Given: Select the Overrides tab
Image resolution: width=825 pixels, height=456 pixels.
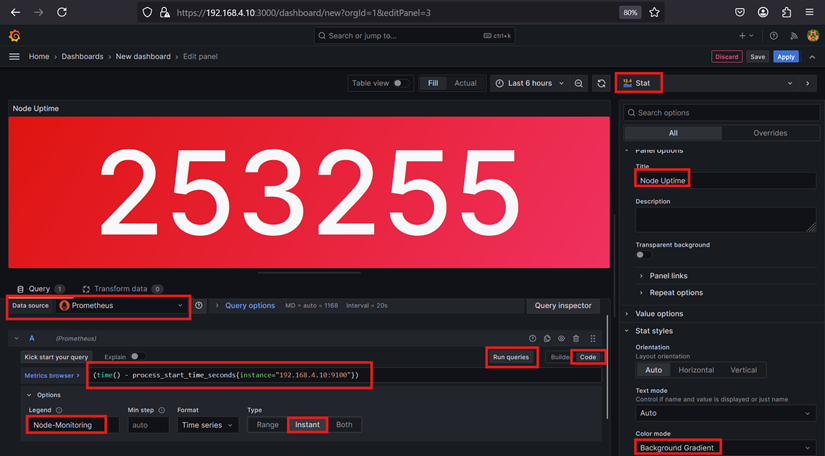Looking at the screenshot, I should (x=770, y=133).
